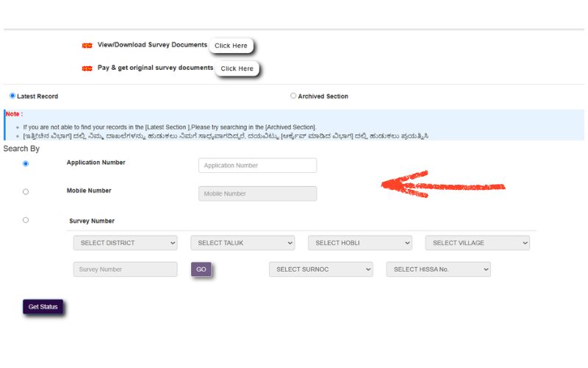588x368 pixels.
Task: Choose search by Survey Number radio
Action: tap(26, 220)
